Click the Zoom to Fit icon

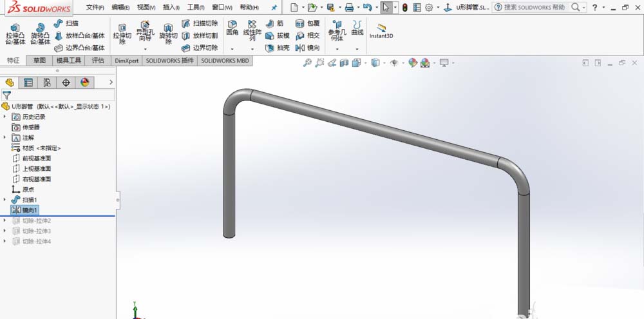307,63
